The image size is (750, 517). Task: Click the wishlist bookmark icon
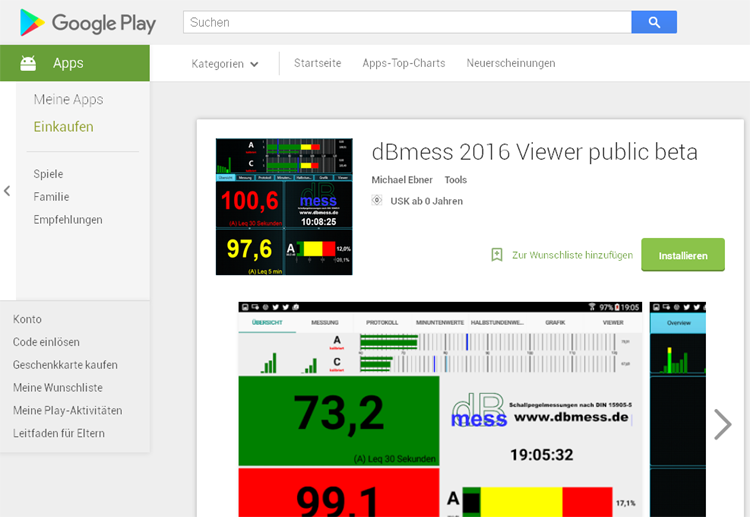coord(497,255)
